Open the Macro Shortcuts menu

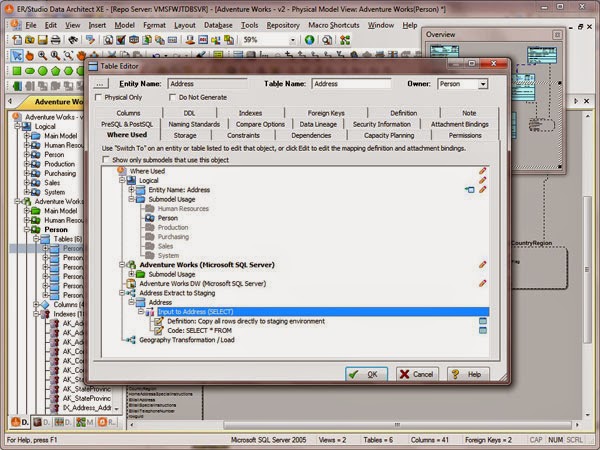[334, 25]
